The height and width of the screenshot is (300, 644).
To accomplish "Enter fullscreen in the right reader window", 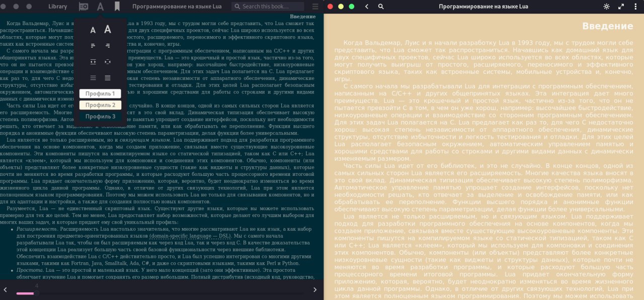I will click(x=621, y=7).
